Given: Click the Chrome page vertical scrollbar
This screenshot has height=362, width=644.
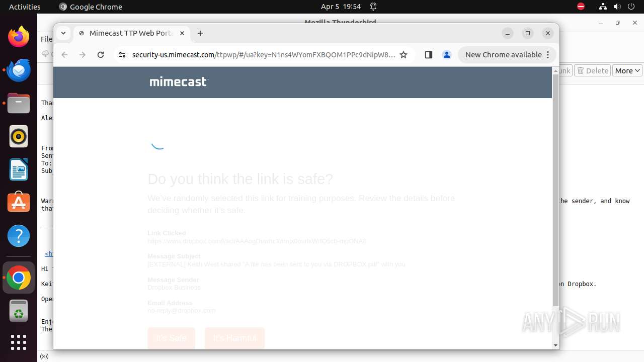Looking at the screenshot, I should [555, 191].
